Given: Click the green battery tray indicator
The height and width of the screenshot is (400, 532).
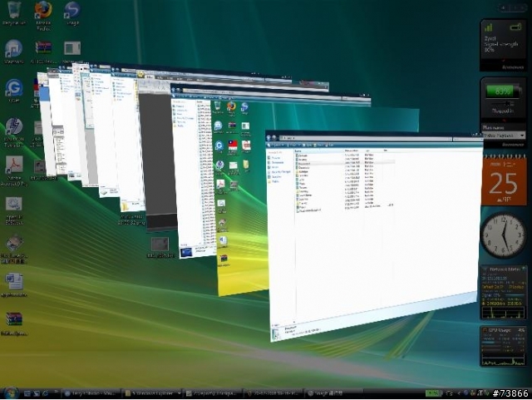Looking at the screenshot, I should (x=432, y=393).
